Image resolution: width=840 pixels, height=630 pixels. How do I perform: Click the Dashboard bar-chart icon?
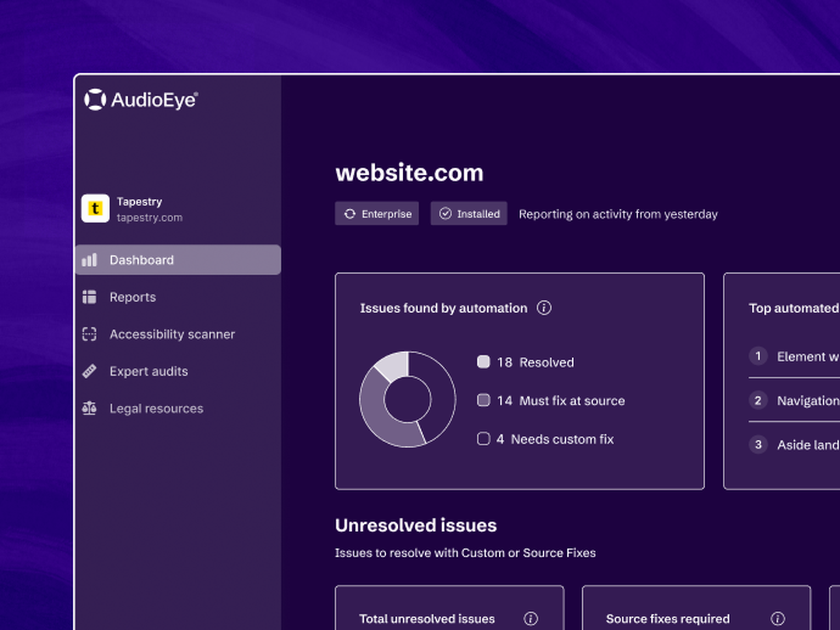tap(89, 260)
